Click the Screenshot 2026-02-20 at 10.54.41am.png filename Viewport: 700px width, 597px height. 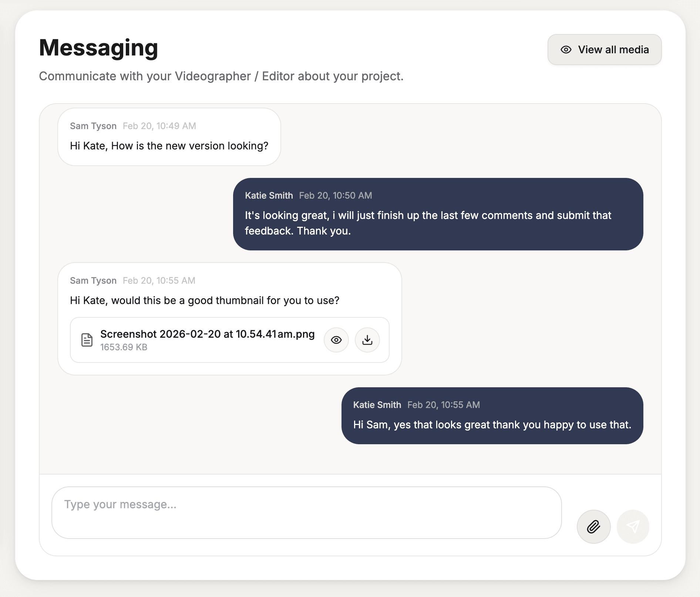208,334
